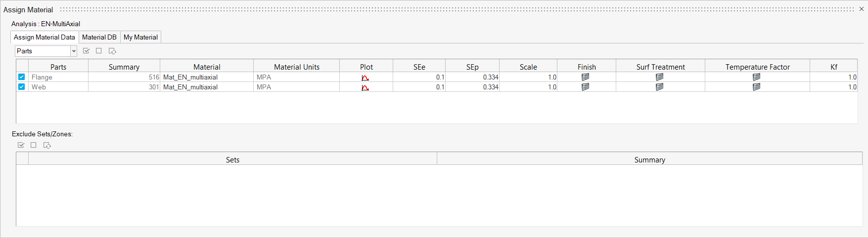The height and width of the screenshot is (238, 868).
Task: Open Temperature Factor icon for Web
Action: click(x=756, y=87)
